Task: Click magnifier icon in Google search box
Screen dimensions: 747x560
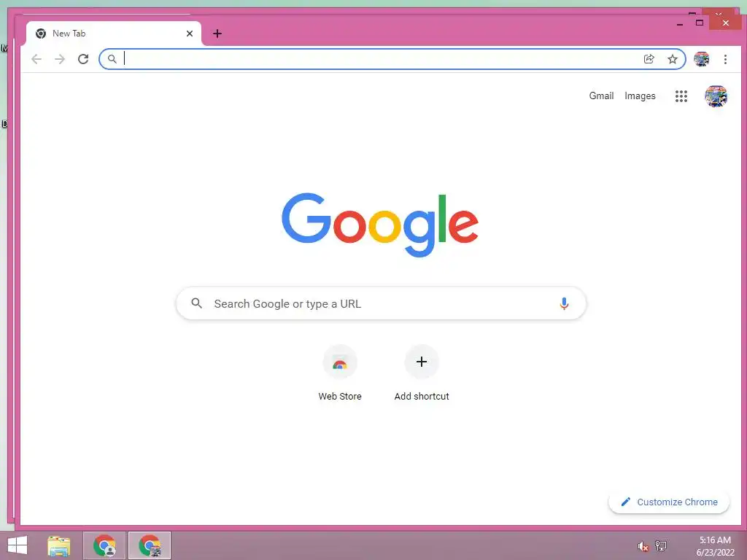Action: click(197, 303)
